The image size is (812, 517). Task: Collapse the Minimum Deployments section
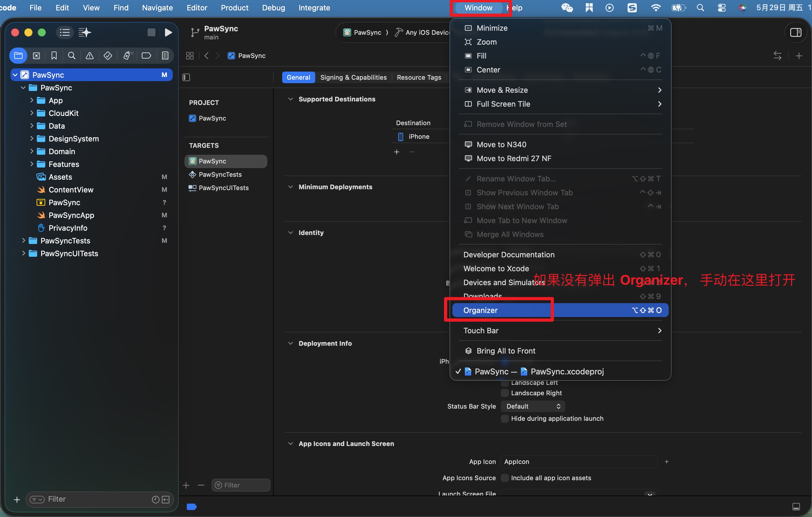(290, 187)
